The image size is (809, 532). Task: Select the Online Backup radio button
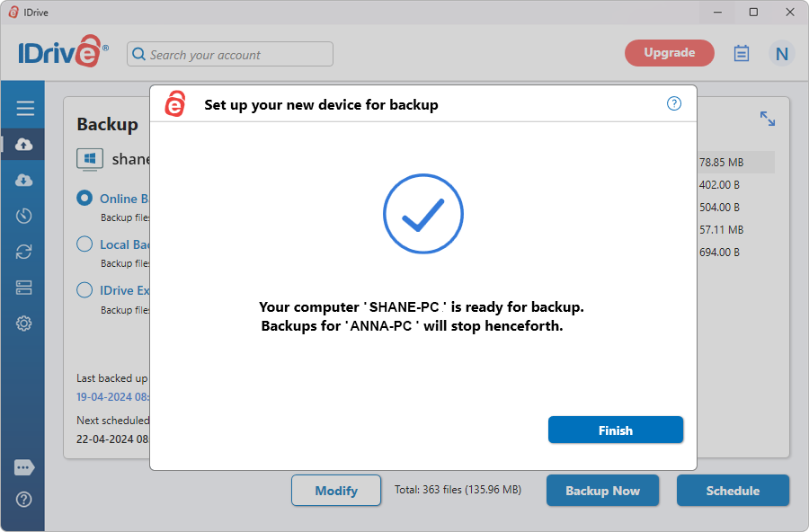[84, 199]
